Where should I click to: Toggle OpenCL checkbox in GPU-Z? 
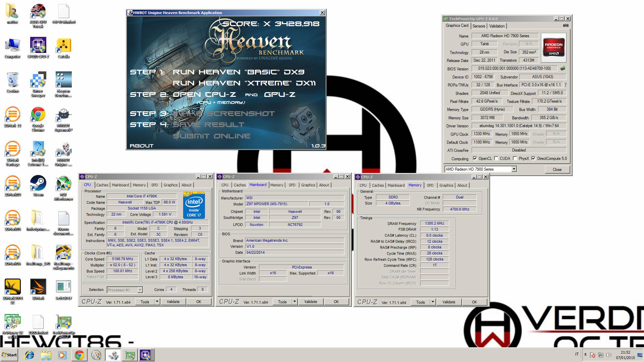[x=475, y=159]
